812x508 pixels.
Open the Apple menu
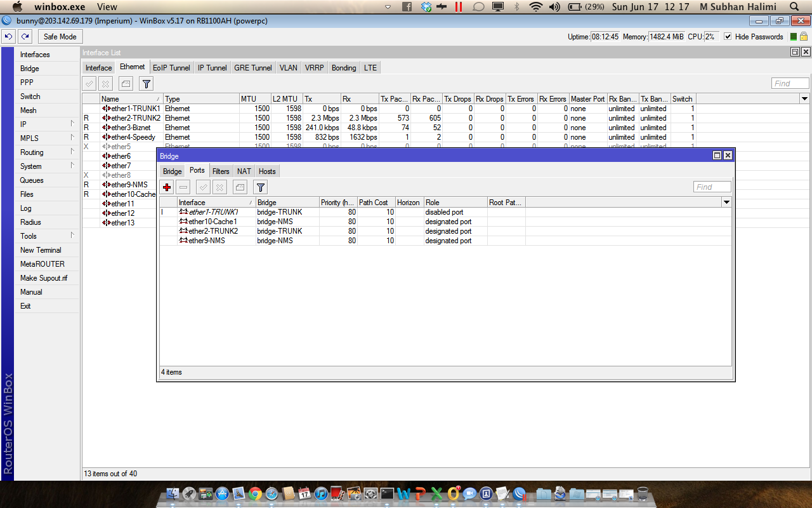click(17, 7)
